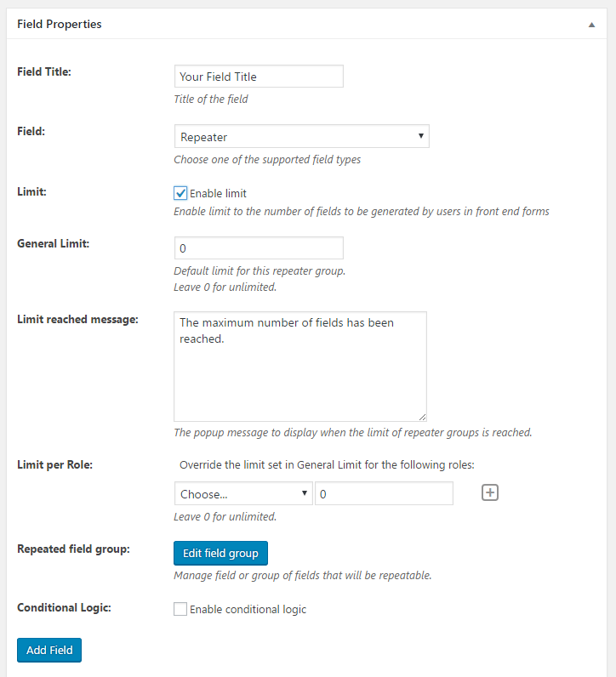Enable conditional logic checkbox
Viewport: 616px width, 677px height.
[x=180, y=609]
